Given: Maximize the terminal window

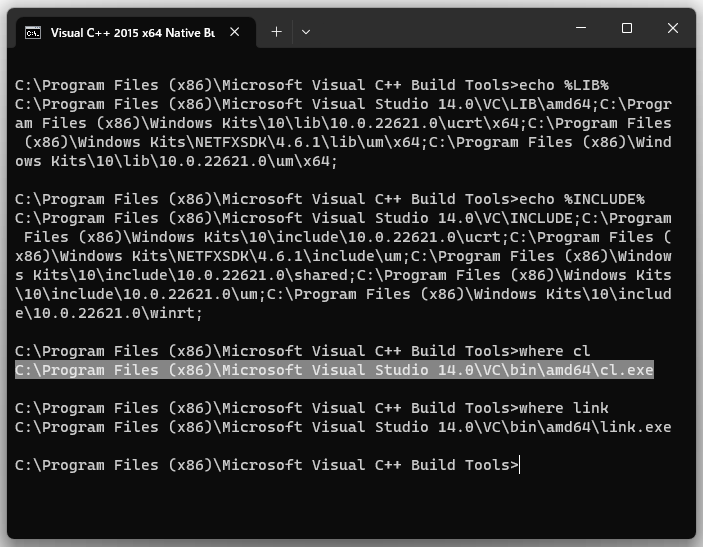Looking at the screenshot, I should coord(627,28).
